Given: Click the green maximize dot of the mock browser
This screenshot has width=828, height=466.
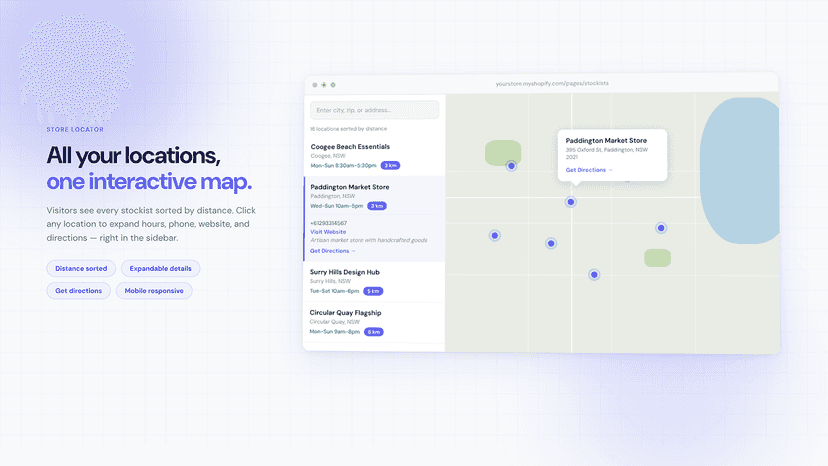Looking at the screenshot, I should (333, 85).
